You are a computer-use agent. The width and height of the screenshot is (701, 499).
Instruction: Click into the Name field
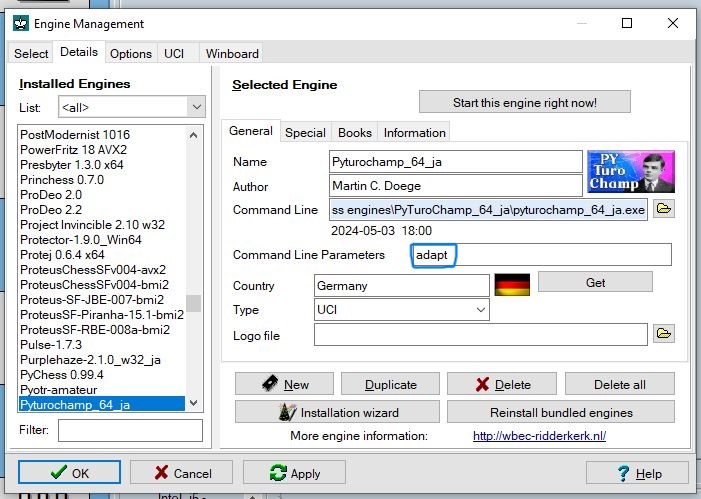456,161
